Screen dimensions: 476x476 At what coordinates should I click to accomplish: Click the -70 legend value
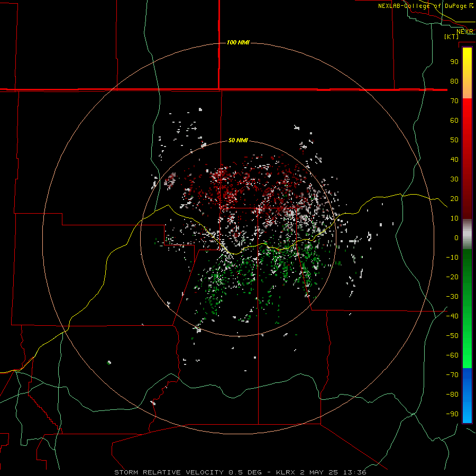[x=452, y=375]
